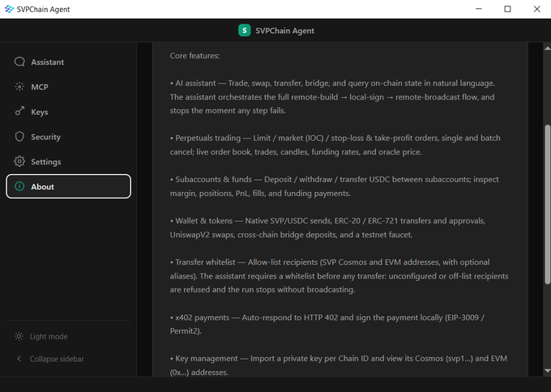Screen dimensions: 551x392
Task: Click the scrollbar down arrow
Action: point(547,371)
